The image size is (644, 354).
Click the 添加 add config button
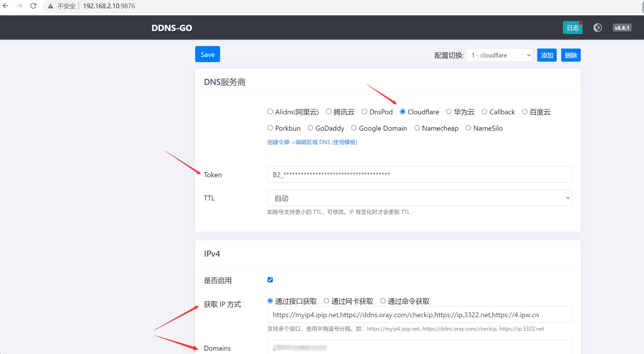(547, 55)
